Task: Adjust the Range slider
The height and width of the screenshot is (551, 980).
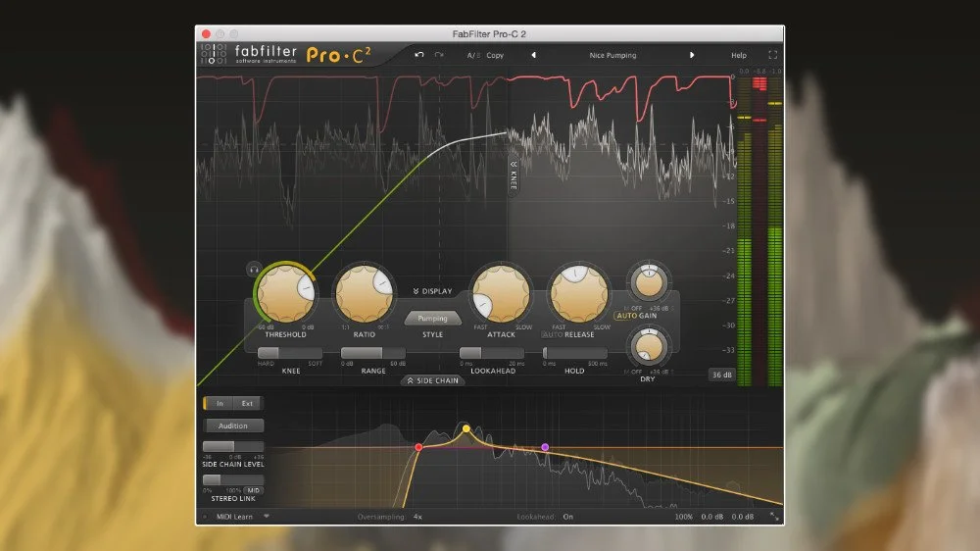Action: [x=372, y=353]
